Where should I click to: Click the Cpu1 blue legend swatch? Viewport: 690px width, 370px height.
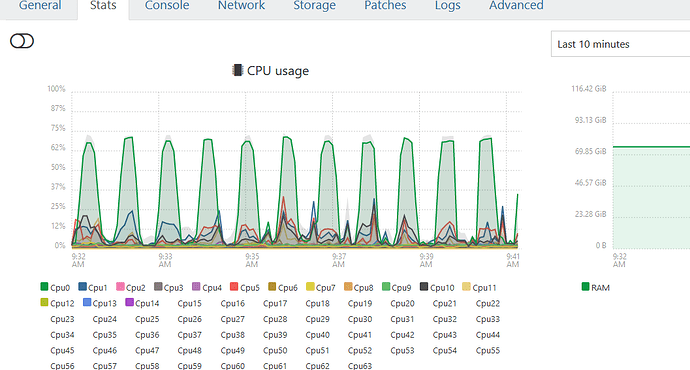(x=82, y=287)
